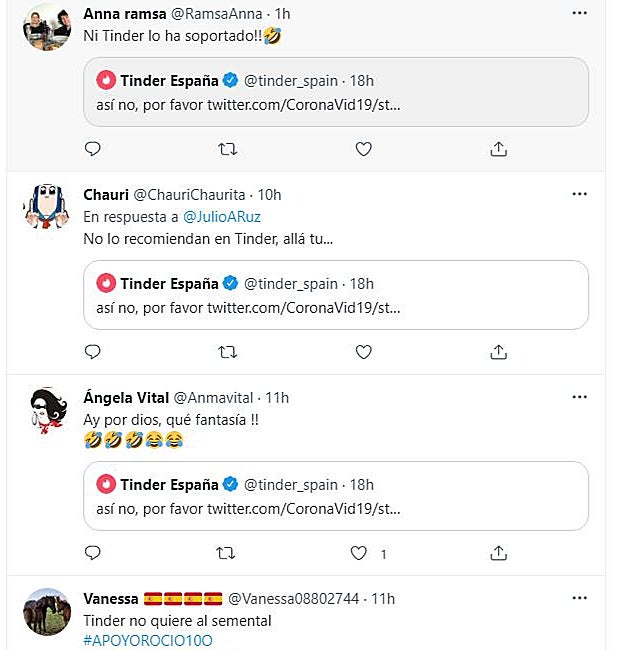Share Ángela Vital's tweet

pos(498,553)
